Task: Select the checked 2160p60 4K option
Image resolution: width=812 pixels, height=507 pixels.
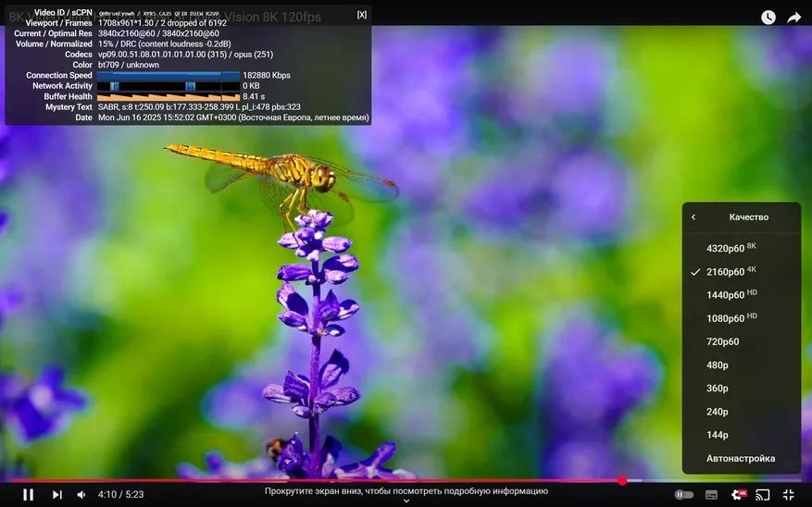Action: click(x=731, y=272)
